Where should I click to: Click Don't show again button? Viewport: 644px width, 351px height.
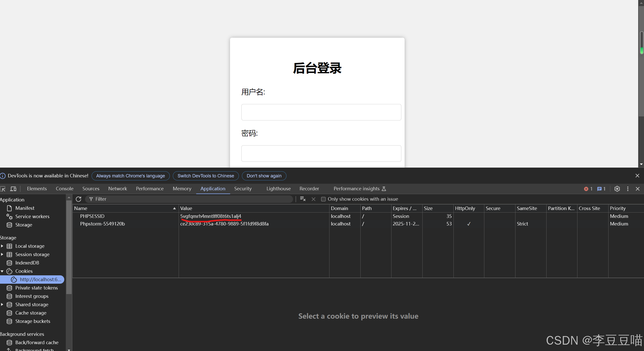264,176
